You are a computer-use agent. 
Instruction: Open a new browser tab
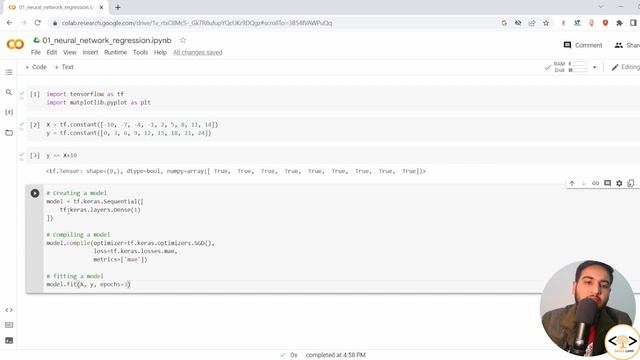click(118, 7)
